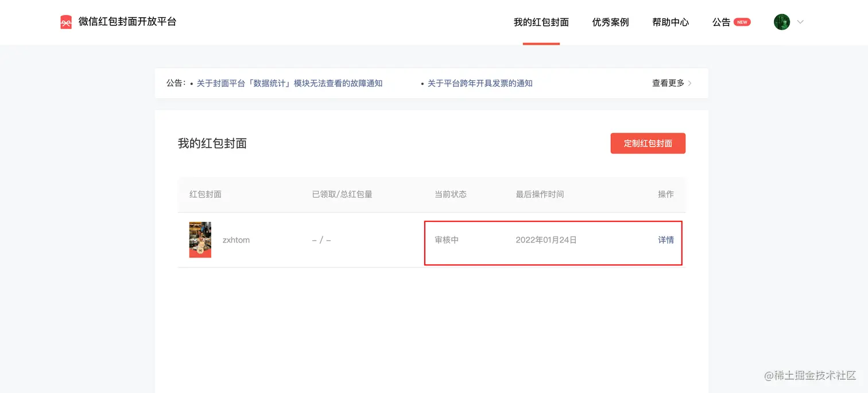Open the 数据统计 fault notice announcement

[x=289, y=83]
